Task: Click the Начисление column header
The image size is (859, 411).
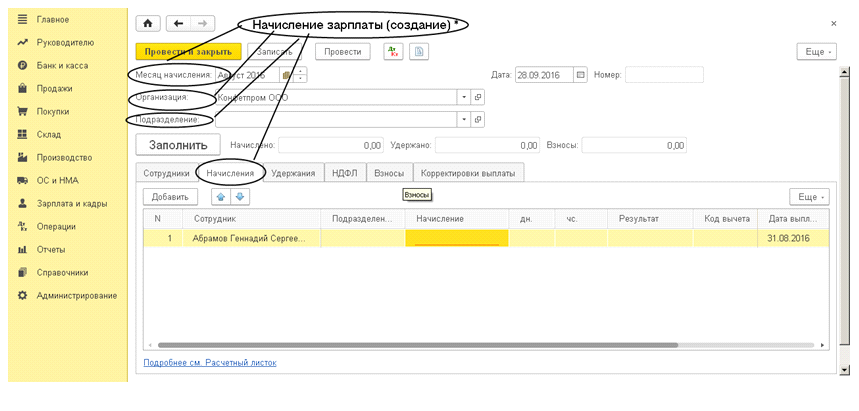Action: [x=457, y=219]
